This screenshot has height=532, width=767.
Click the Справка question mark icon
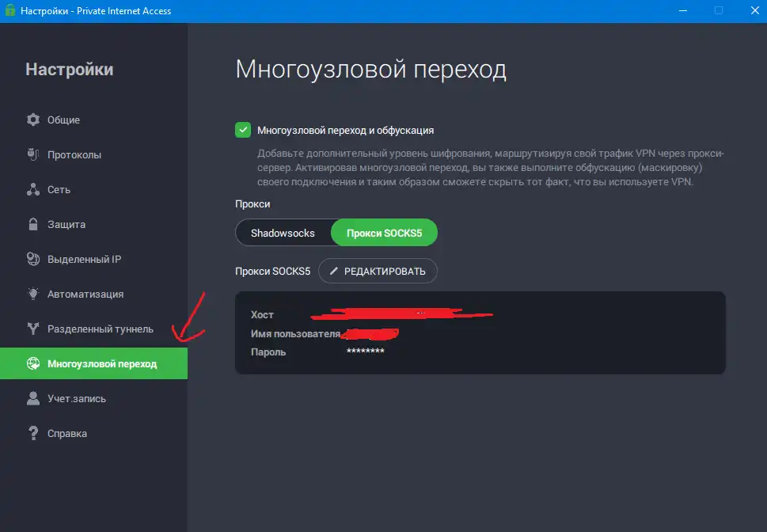click(x=32, y=433)
